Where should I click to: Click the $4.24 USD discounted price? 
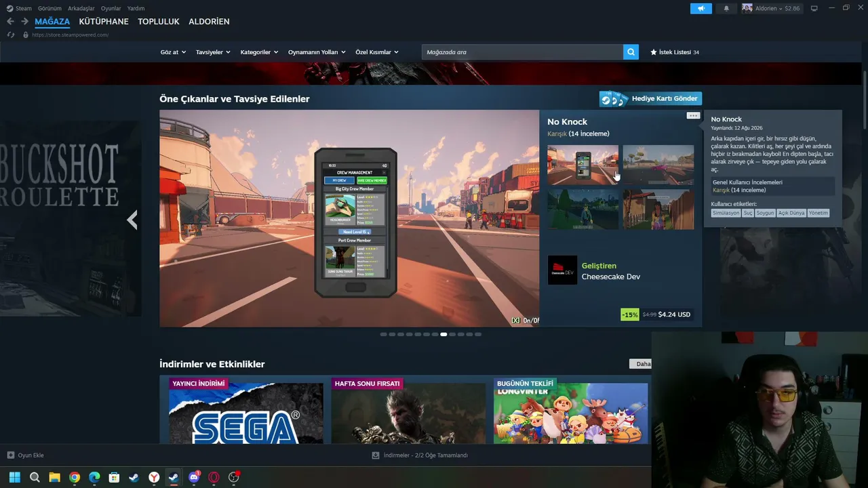point(674,314)
